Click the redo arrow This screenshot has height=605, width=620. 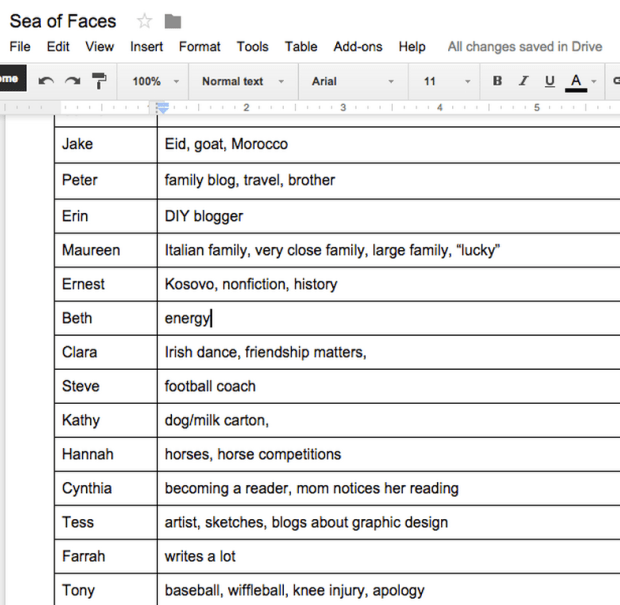[72, 82]
